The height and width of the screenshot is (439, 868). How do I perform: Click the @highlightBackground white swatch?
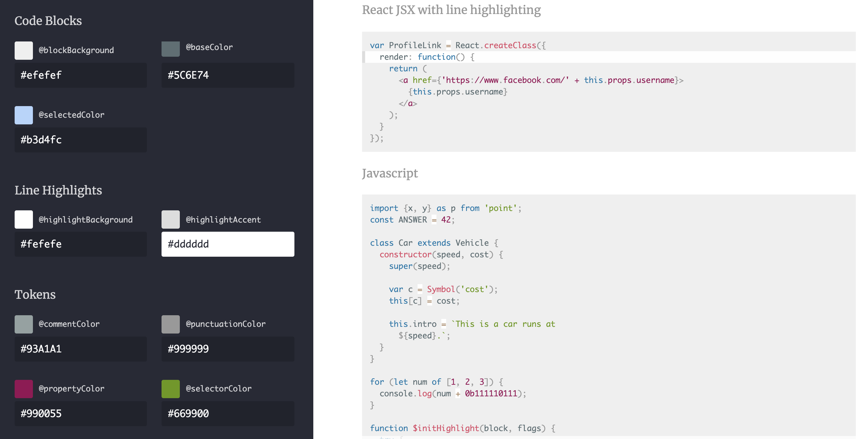pos(23,220)
